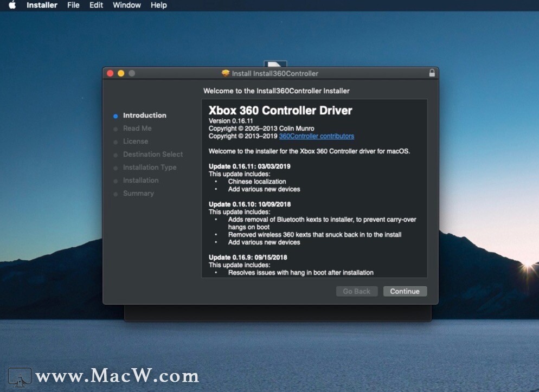Select the Installation step
Screen dimensions: 539x392
pos(141,181)
